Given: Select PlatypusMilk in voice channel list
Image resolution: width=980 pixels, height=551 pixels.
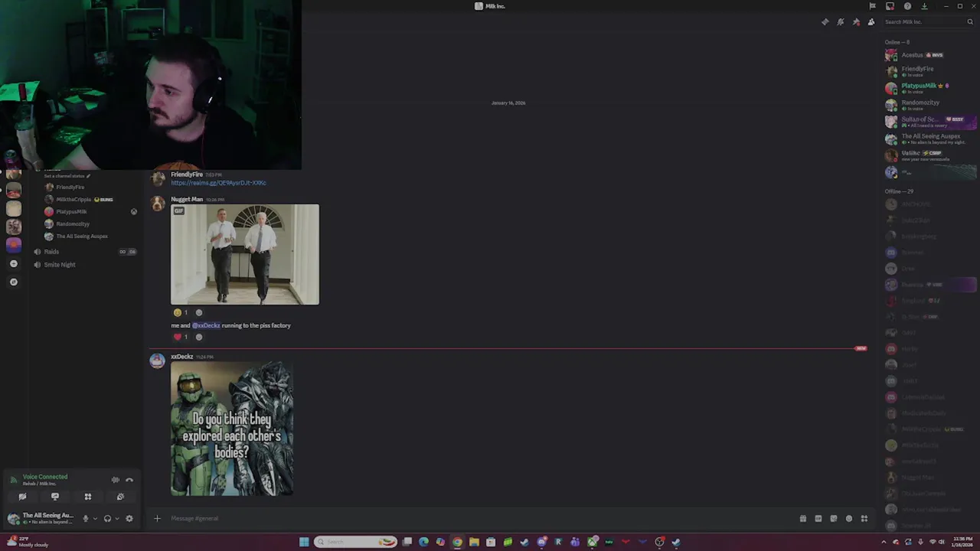Looking at the screenshot, I should pos(90,211).
